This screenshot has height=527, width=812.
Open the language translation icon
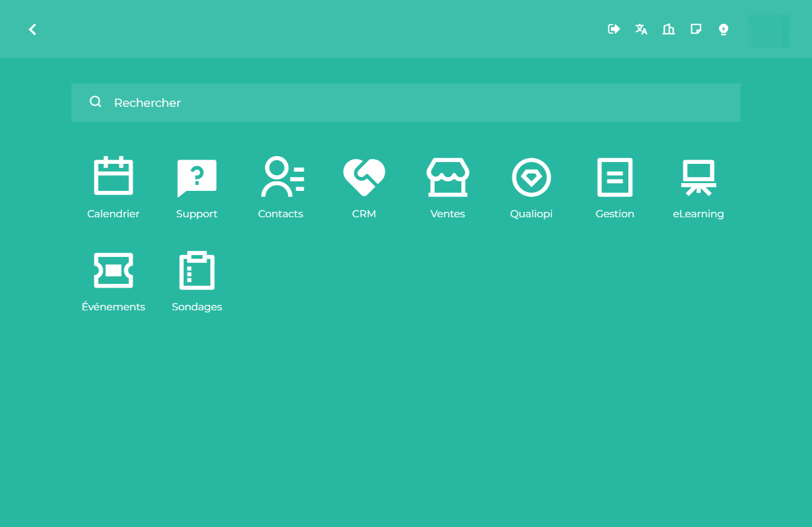(x=641, y=29)
